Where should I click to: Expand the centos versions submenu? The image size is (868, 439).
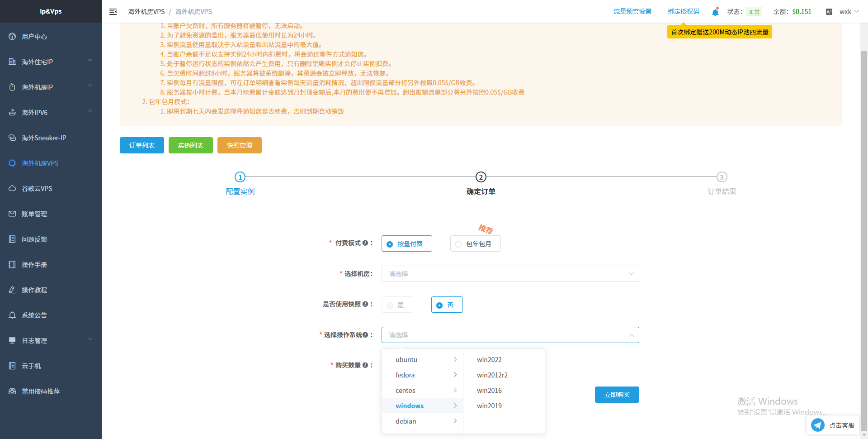tap(423, 390)
